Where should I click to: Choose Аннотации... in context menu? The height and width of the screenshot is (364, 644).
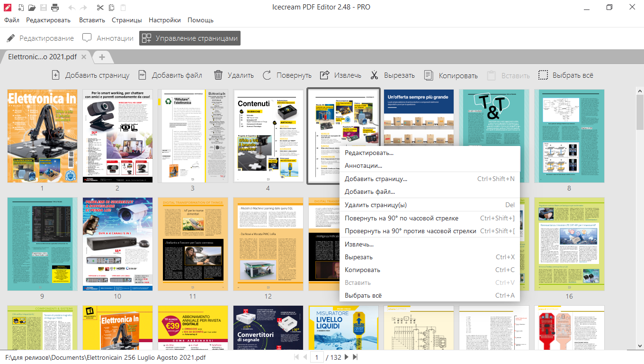coord(429,165)
